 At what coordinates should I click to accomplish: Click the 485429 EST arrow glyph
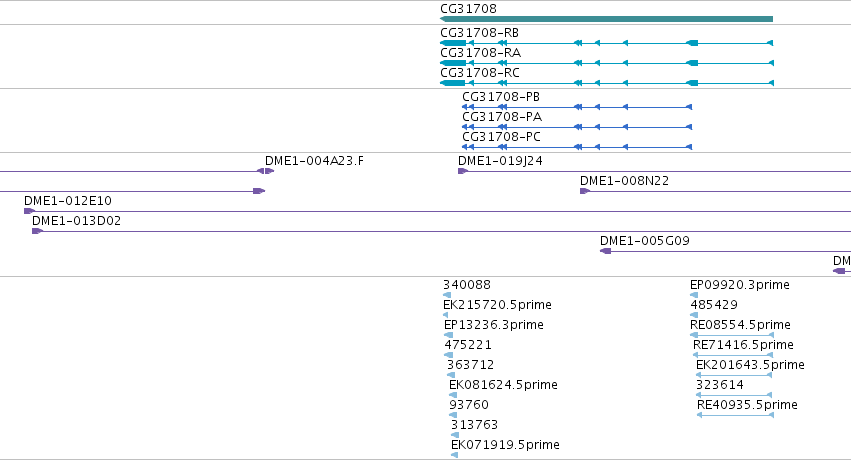694,315
